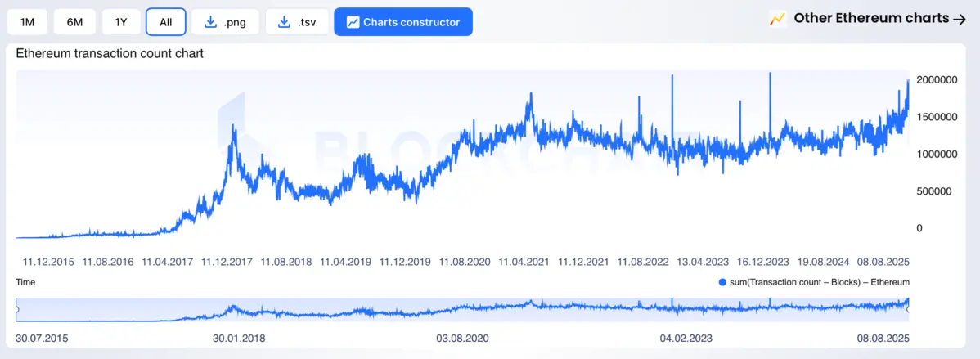Click the right arrow after Other Ethereum charts
The image size is (980, 359).
pyautogui.click(x=960, y=19)
